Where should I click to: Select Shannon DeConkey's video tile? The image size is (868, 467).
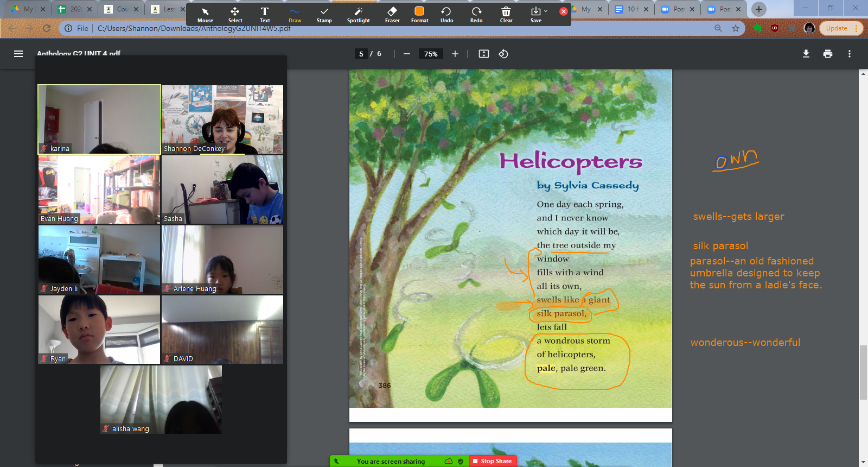pos(222,119)
